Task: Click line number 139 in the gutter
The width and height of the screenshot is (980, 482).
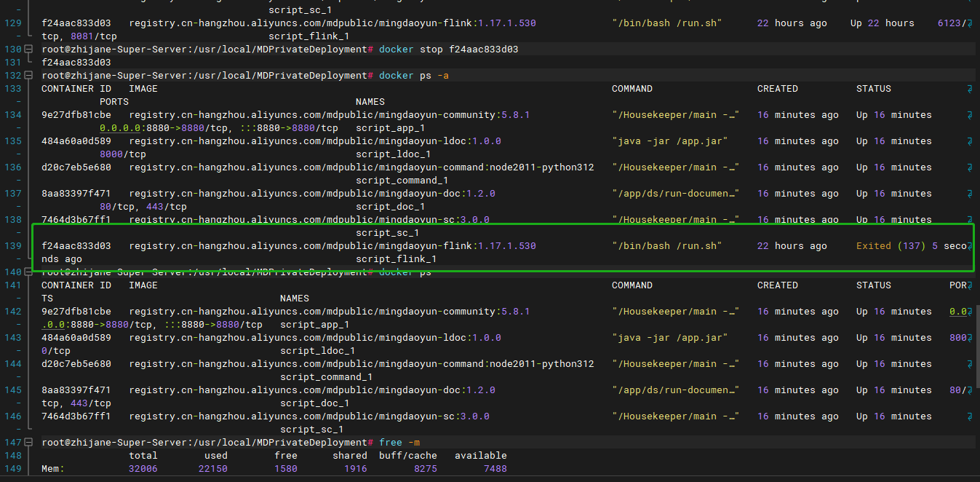Action: click(x=12, y=246)
